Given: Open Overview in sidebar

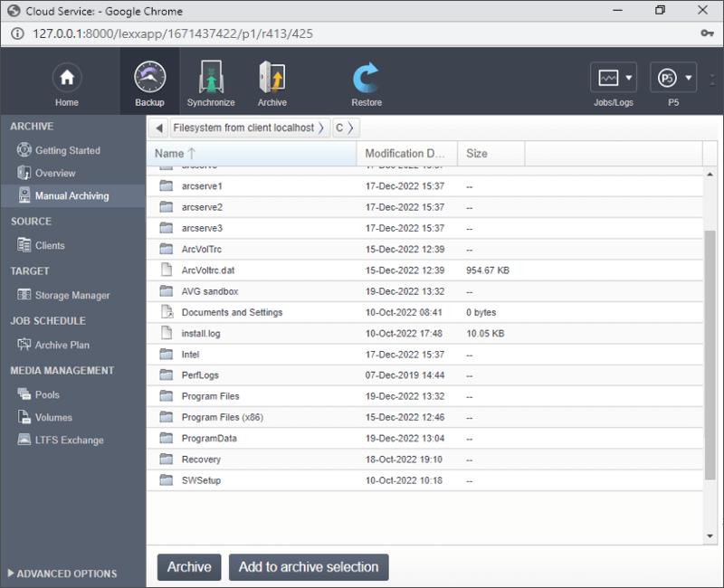Looking at the screenshot, I should [55, 173].
